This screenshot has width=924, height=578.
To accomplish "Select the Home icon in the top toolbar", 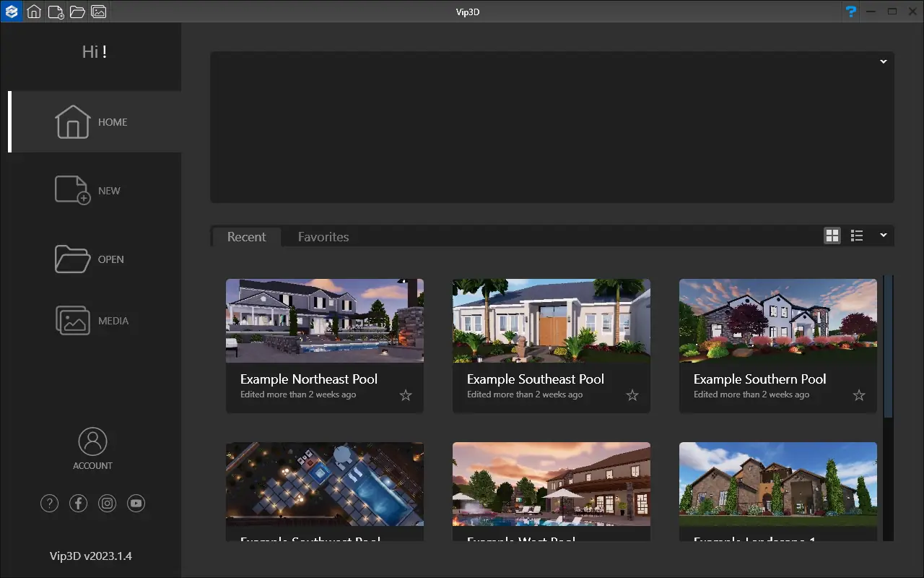I will coord(33,12).
